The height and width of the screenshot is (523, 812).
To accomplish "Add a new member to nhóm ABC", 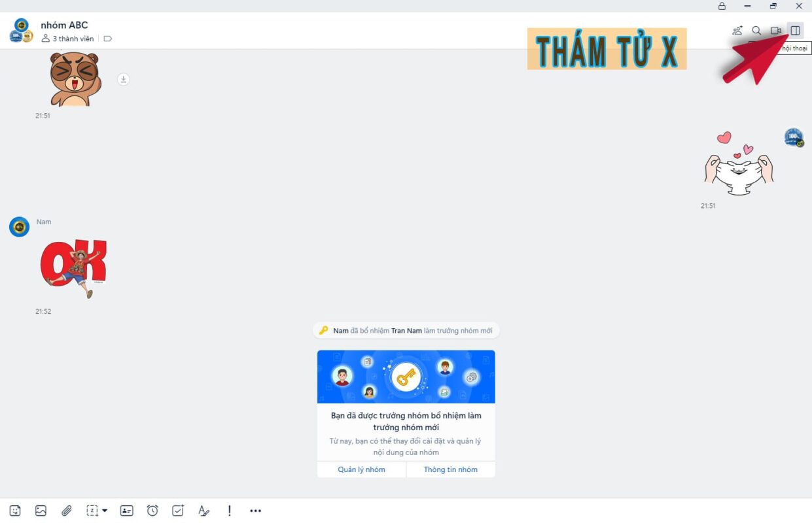I will (x=737, y=30).
